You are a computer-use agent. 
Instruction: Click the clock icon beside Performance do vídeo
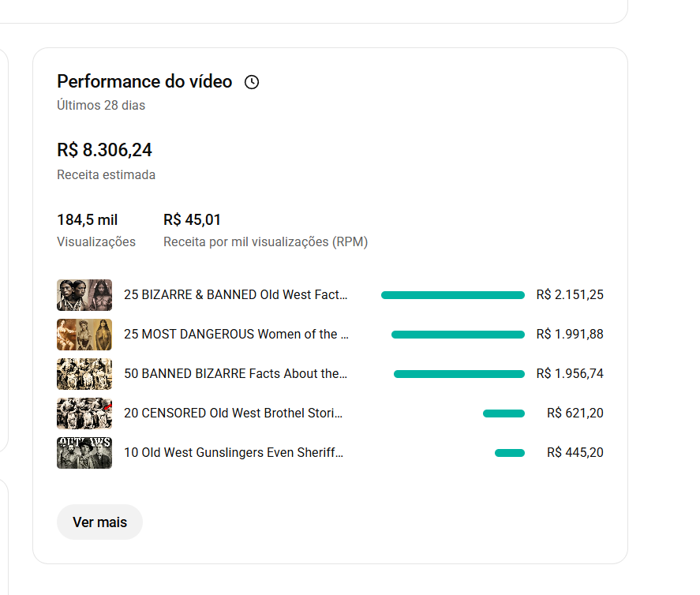tap(252, 82)
